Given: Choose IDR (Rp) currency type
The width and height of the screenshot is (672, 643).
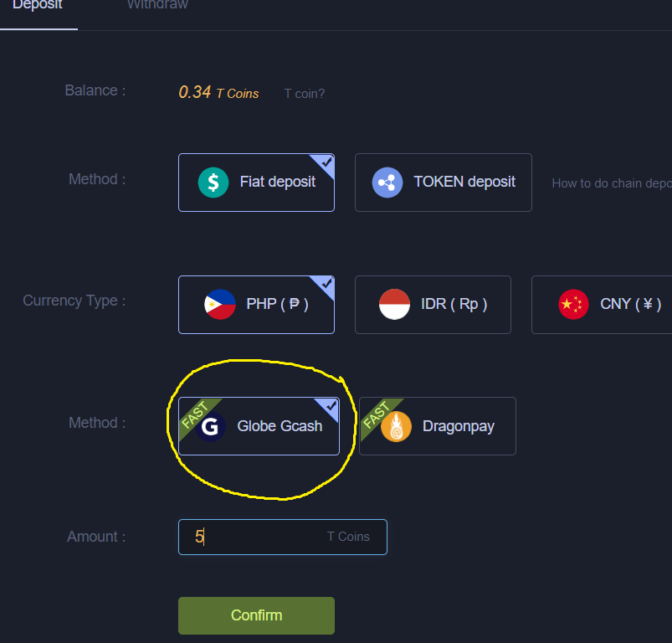Looking at the screenshot, I should click(x=433, y=305).
